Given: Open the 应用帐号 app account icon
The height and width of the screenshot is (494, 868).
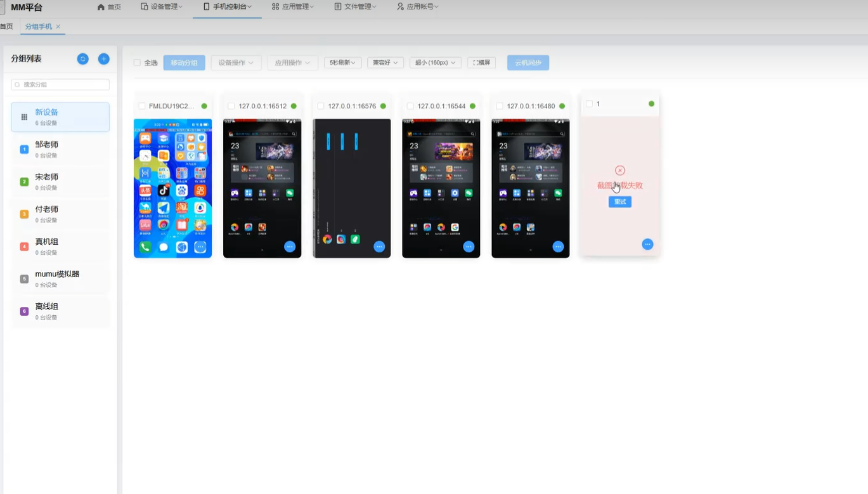Looking at the screenshot, I should [399, 7].
